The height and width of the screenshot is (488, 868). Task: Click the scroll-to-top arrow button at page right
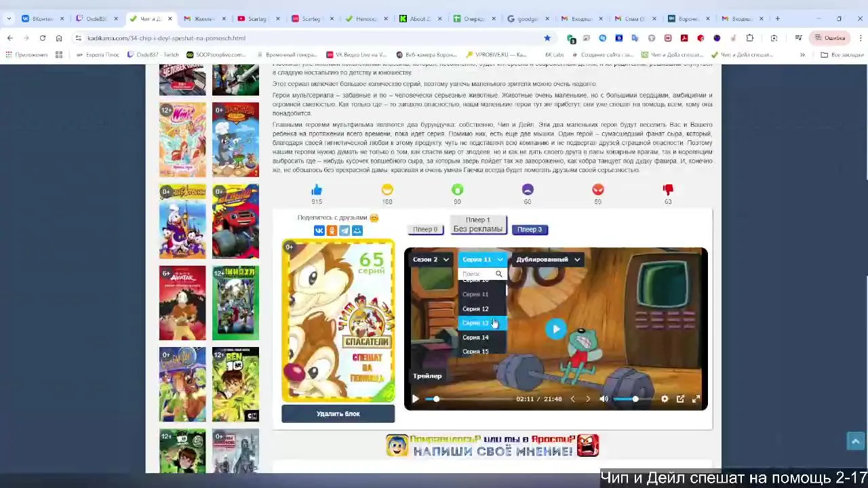pos(856,441)
